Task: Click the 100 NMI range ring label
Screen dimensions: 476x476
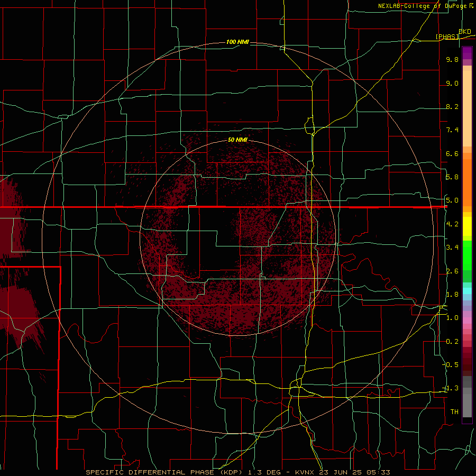Action: pos(237,42)
